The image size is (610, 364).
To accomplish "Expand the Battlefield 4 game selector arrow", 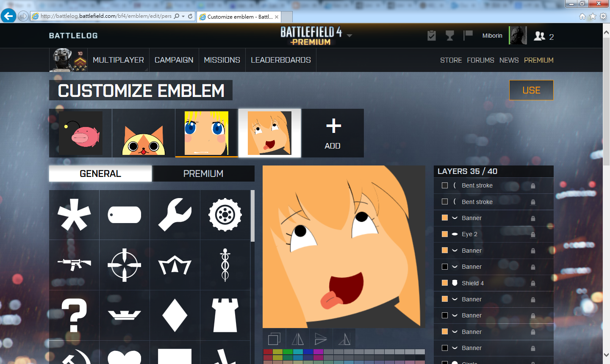I will tap(349, 36).
